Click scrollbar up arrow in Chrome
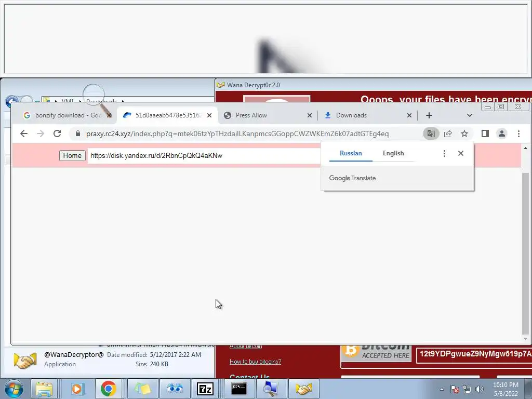The width and height of the screenshot is (532, 399). pyautogui.click(x=525, y=148)
